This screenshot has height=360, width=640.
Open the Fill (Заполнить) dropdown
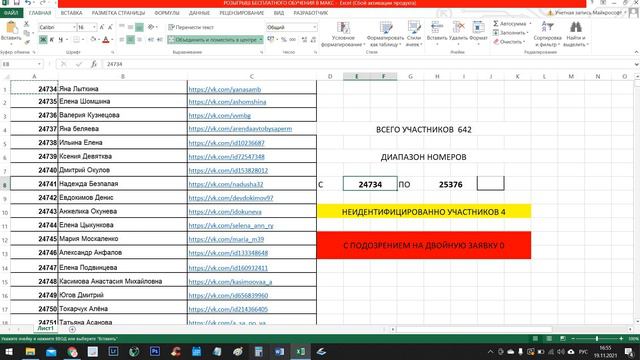510,33
